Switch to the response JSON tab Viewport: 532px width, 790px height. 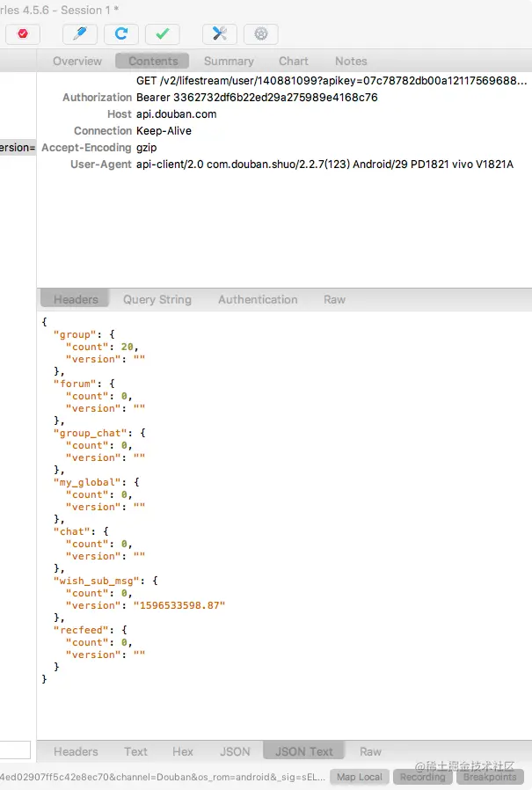tap(235, 751)
